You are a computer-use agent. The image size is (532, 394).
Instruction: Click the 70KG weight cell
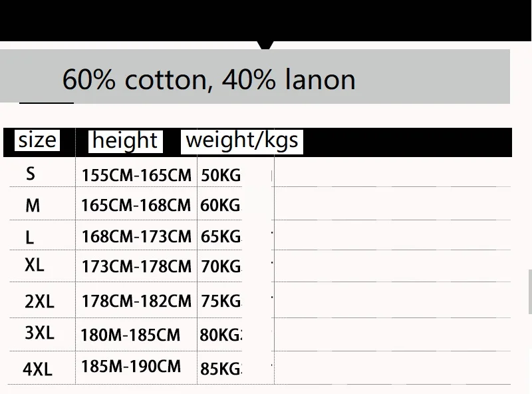(221, 266)
